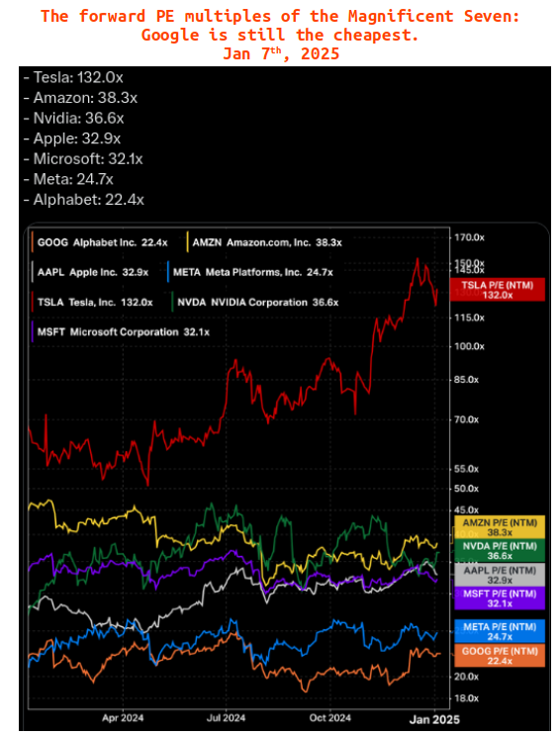Click the 45.0x y-axis label
This screenshot has width=560, height=735.
[467, 510]
